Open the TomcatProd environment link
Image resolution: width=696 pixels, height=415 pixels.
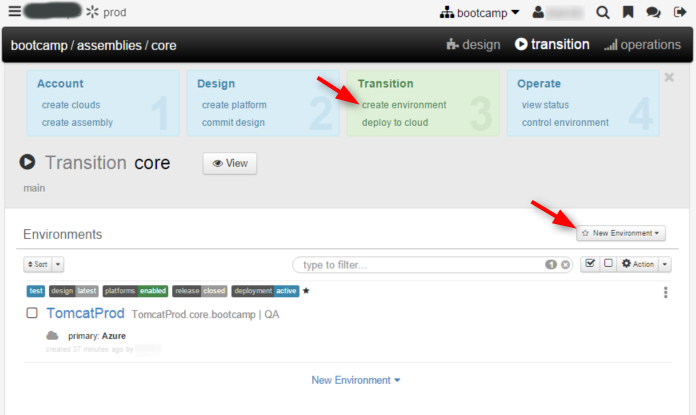tap(86, 313)
